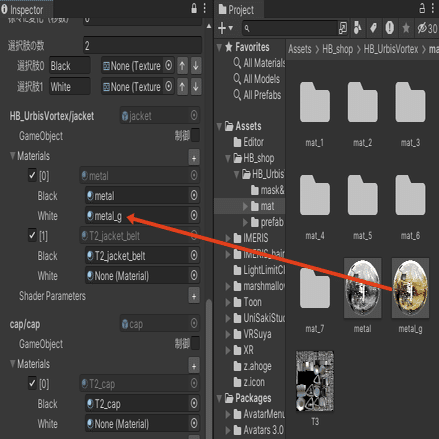Open the mat_1 folder
The height and width of the screenshot is (439, 439).
(x=315, y=103)
